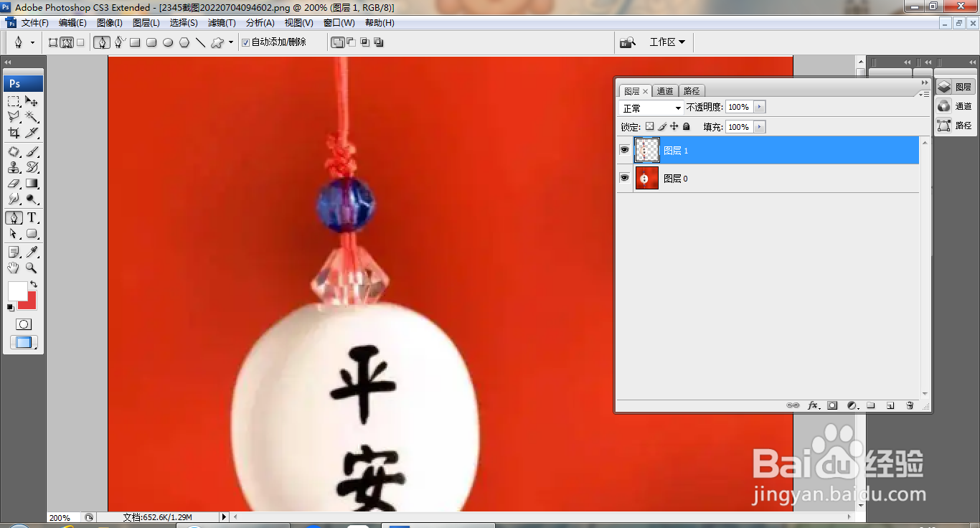Select the Eyedropper tool

point(32,252)
